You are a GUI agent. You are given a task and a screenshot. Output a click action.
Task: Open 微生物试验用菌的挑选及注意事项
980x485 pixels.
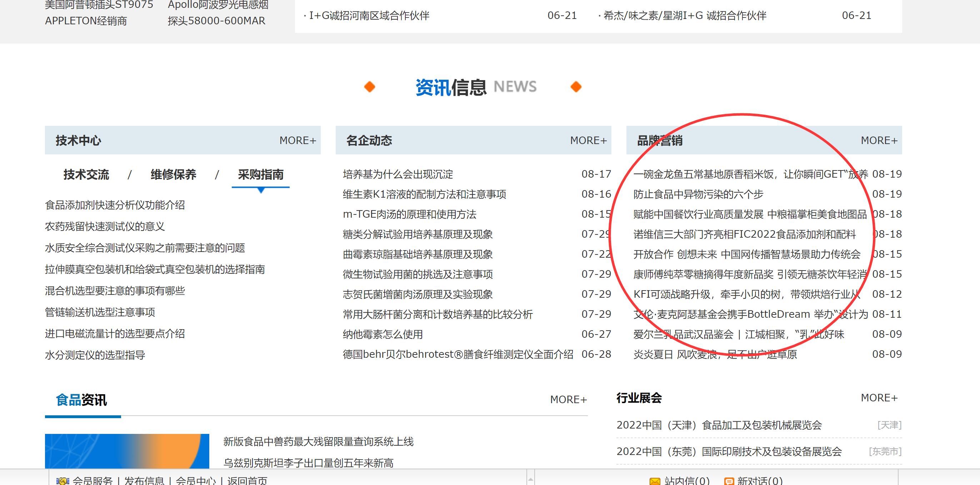coord(418,274)
